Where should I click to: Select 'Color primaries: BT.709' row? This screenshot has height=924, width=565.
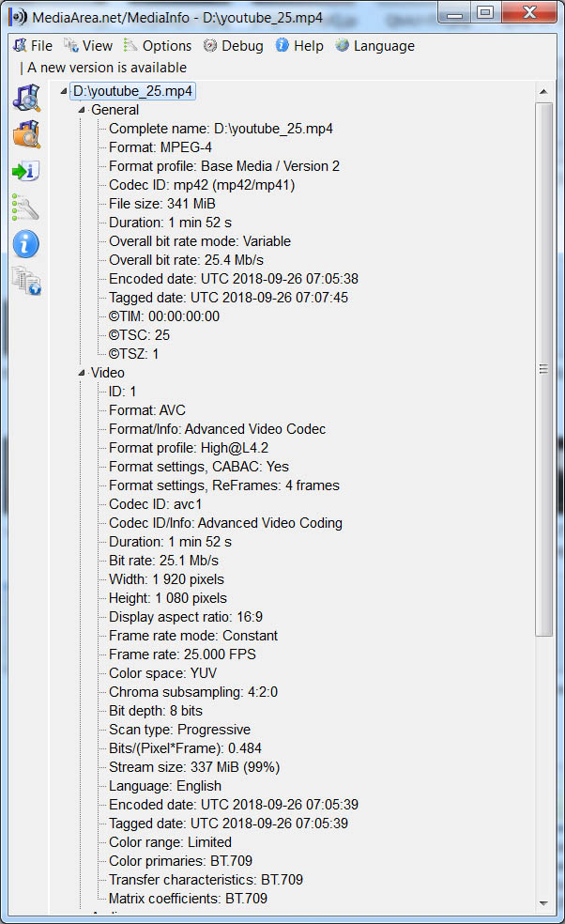(x=180, y=861)
